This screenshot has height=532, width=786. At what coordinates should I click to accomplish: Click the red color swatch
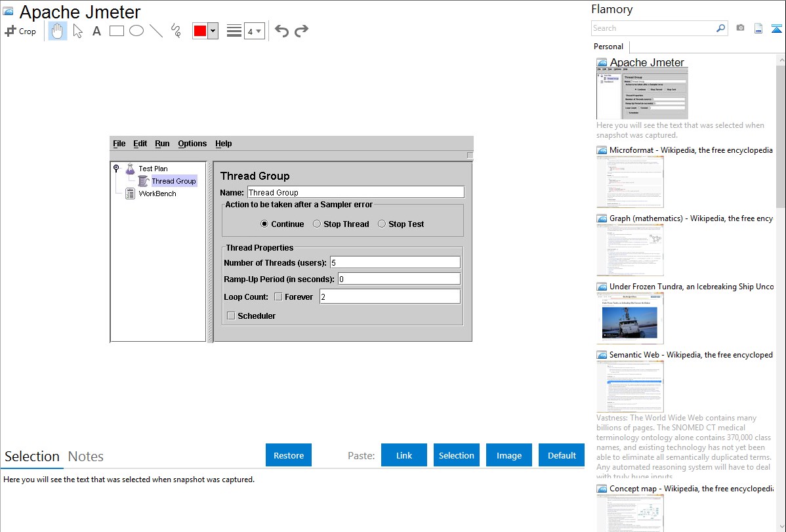pyautogui.click(x=200, y=31)
